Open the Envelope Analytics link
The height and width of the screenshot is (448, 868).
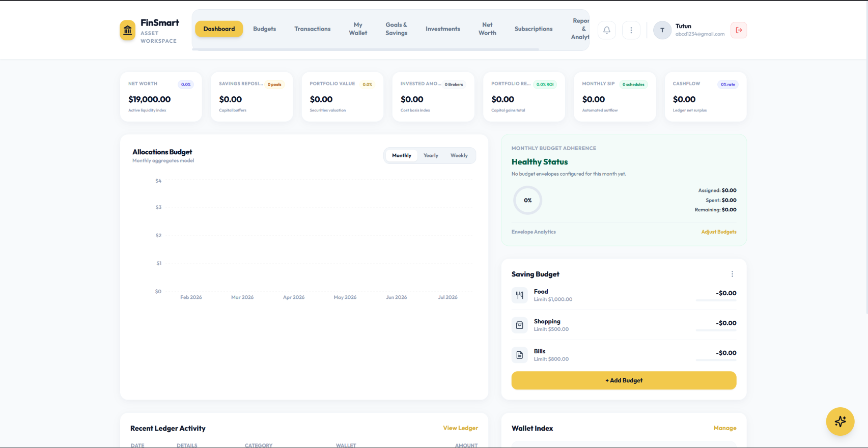[534, 232]
